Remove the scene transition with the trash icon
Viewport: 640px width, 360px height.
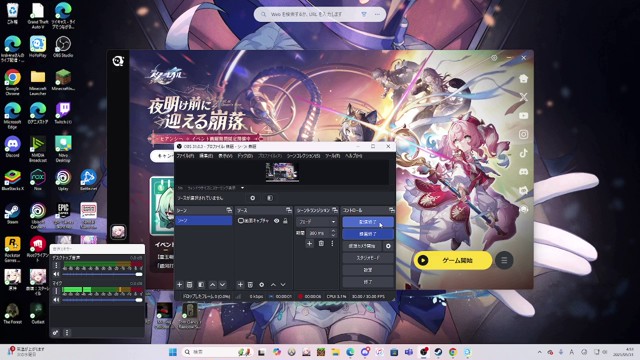(321, 244)
